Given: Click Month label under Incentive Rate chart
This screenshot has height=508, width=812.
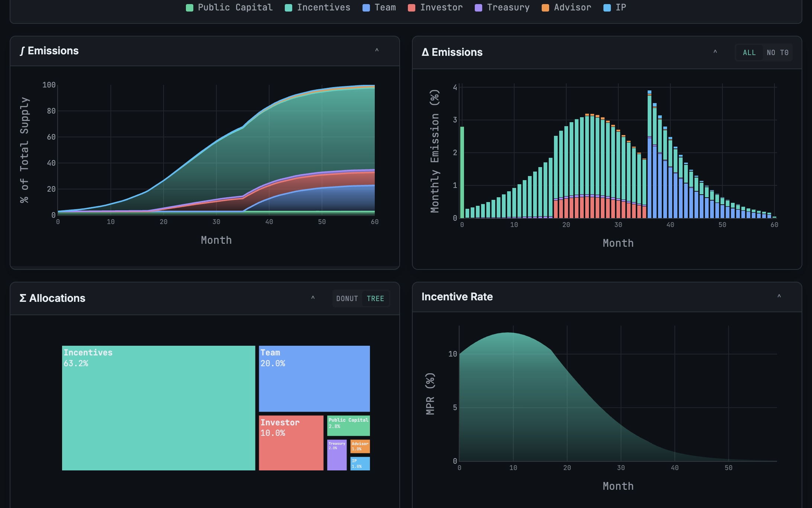Looking at the screenshot, I should (618, 486).
